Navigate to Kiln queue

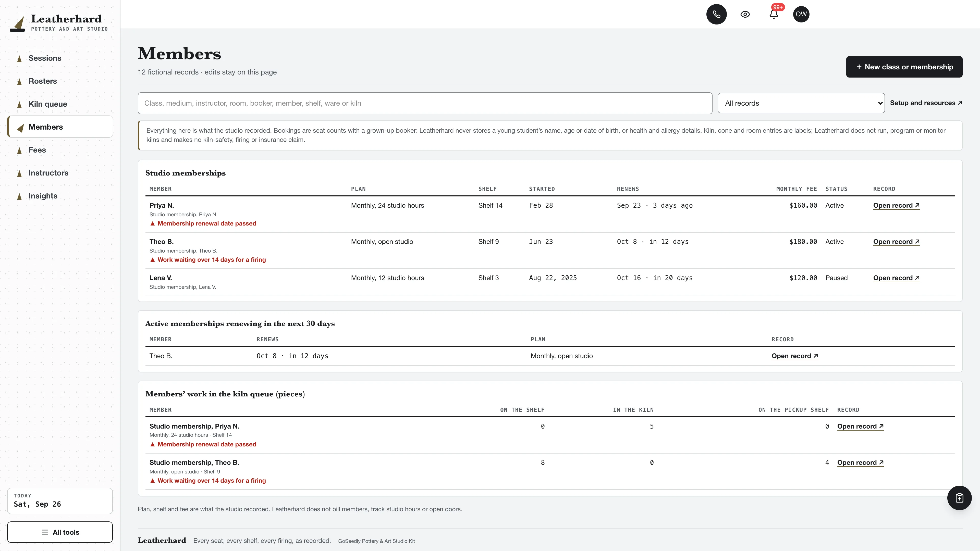click(60, 104)
